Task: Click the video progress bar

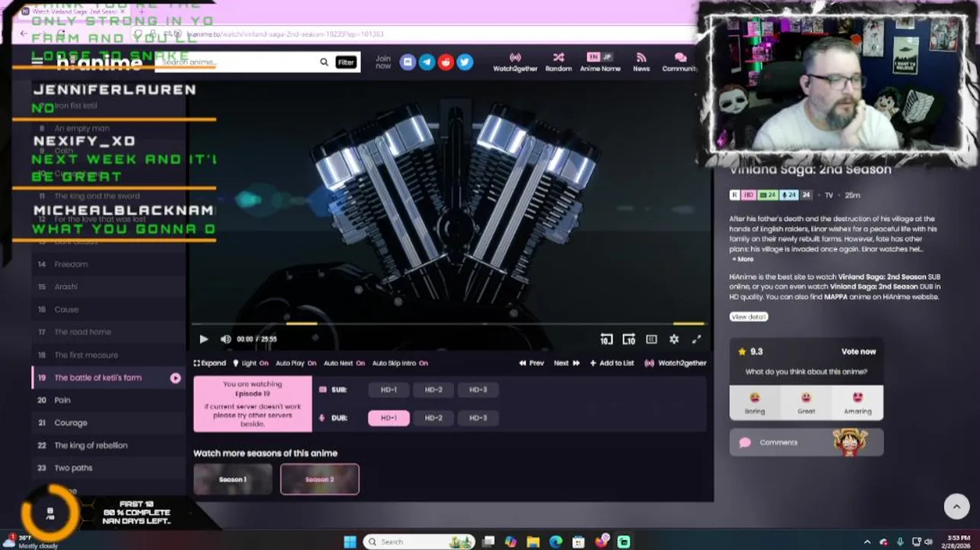Action: coord(450,324)
